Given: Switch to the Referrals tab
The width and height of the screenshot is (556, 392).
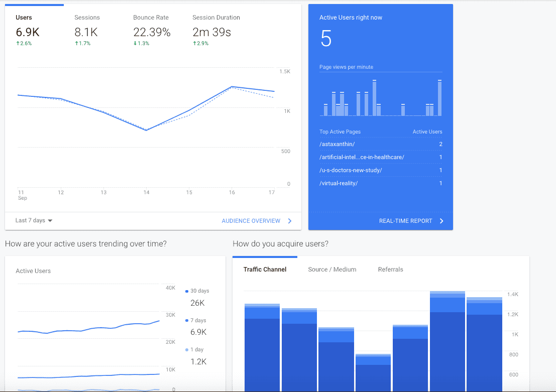Looking at the screenshot, I should [390, 270].
